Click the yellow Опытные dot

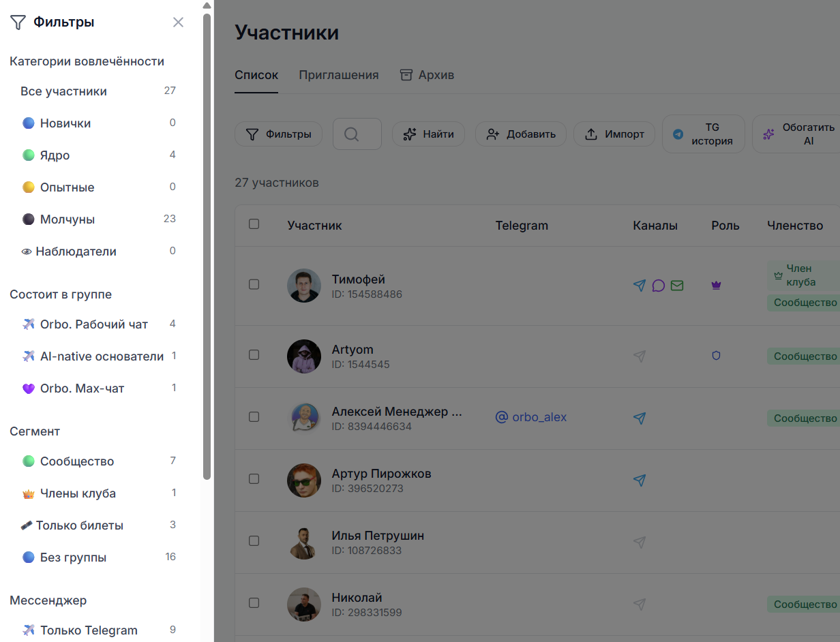29,187
